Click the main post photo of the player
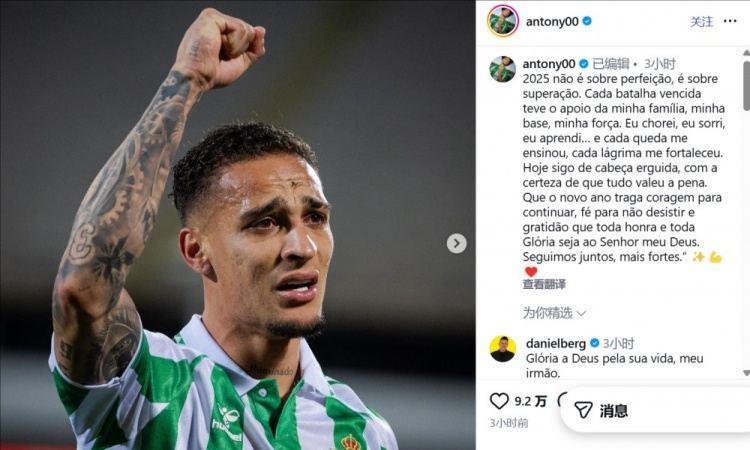 (x=238, y=225)
